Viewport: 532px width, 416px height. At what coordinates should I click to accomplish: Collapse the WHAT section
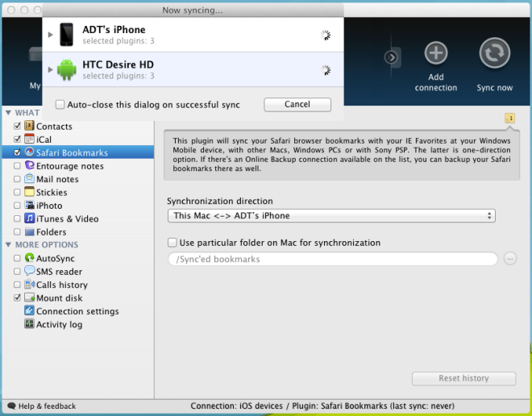point(9,113)
